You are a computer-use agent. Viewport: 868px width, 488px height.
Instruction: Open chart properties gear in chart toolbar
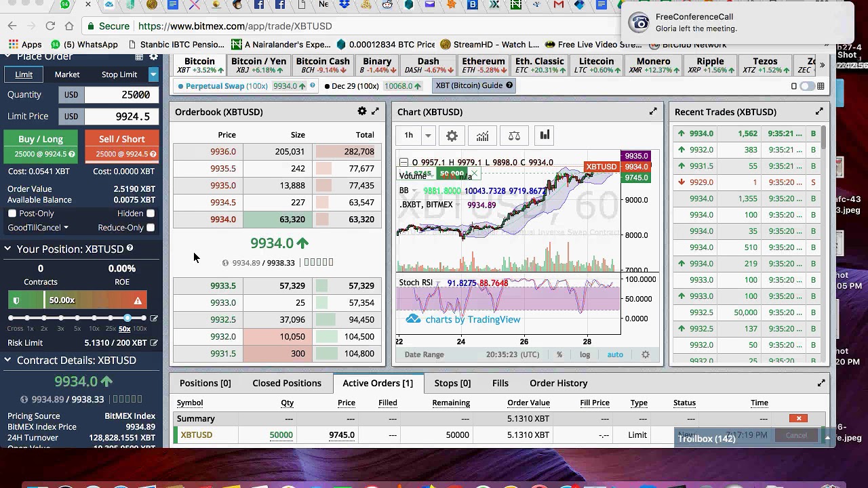point(452,136)
